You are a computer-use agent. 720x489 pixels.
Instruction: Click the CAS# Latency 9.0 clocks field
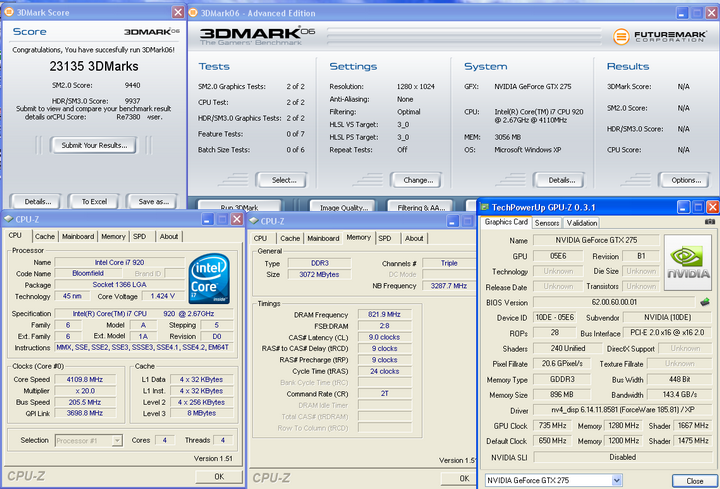[384, 337]
